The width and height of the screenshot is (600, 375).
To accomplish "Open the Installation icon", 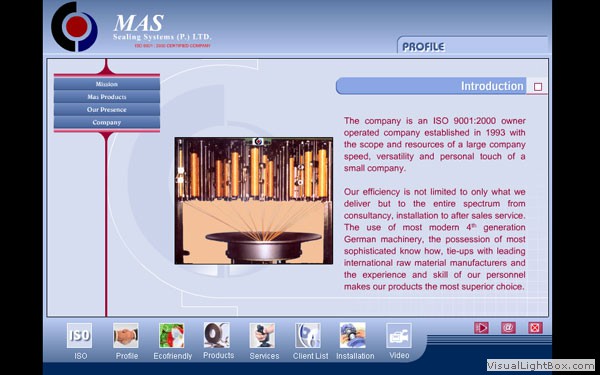I will tap(353, 335).
